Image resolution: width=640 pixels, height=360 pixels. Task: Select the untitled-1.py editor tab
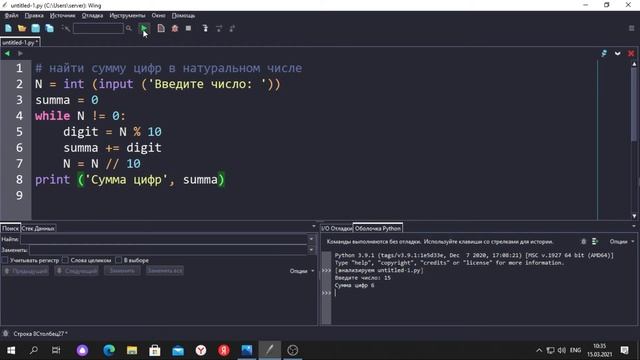[20, 42]
